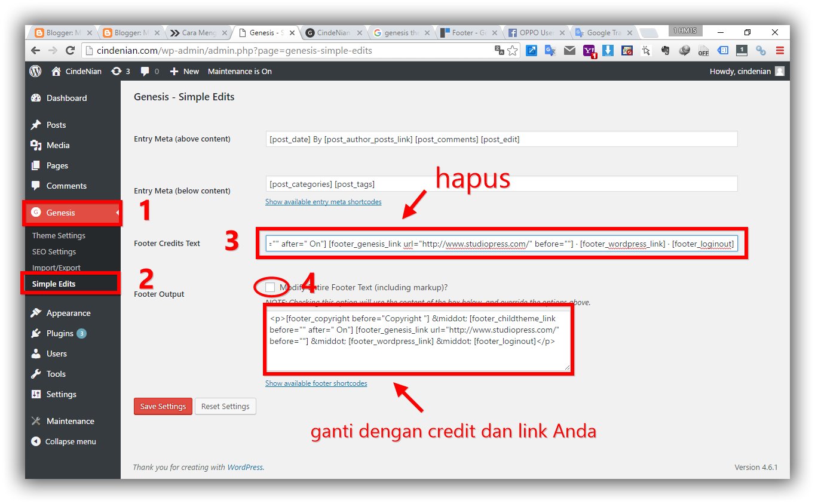Open Import/Export submenu
815x504 pixels.
click(x=56, y=268)
